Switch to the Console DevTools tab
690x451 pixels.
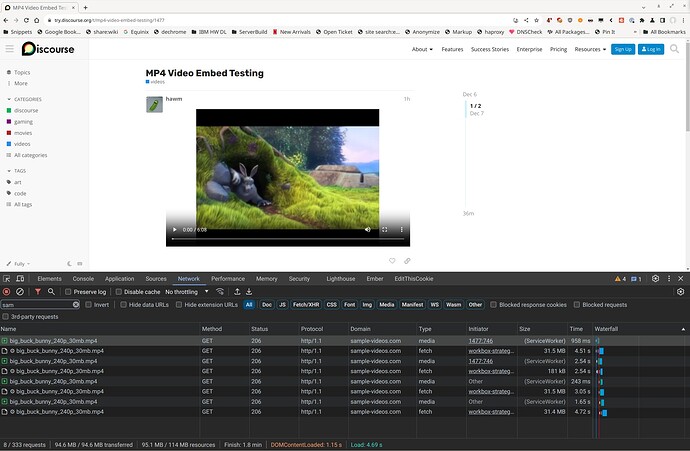pos(83,279)
